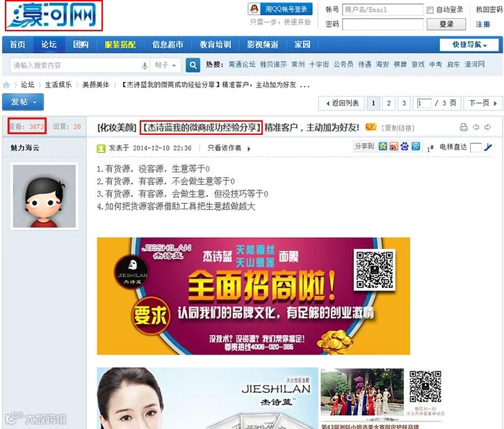Open the 首页 nav tab

[17, 44]
